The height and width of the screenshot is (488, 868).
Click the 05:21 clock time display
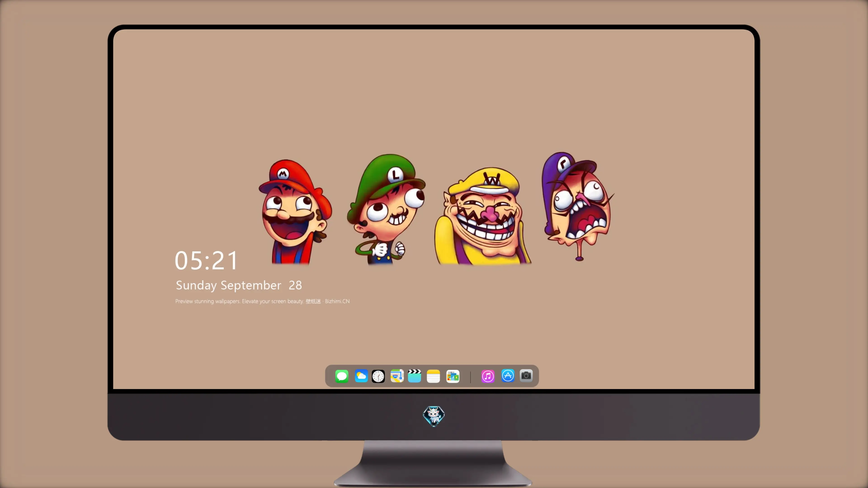(206, 260)
